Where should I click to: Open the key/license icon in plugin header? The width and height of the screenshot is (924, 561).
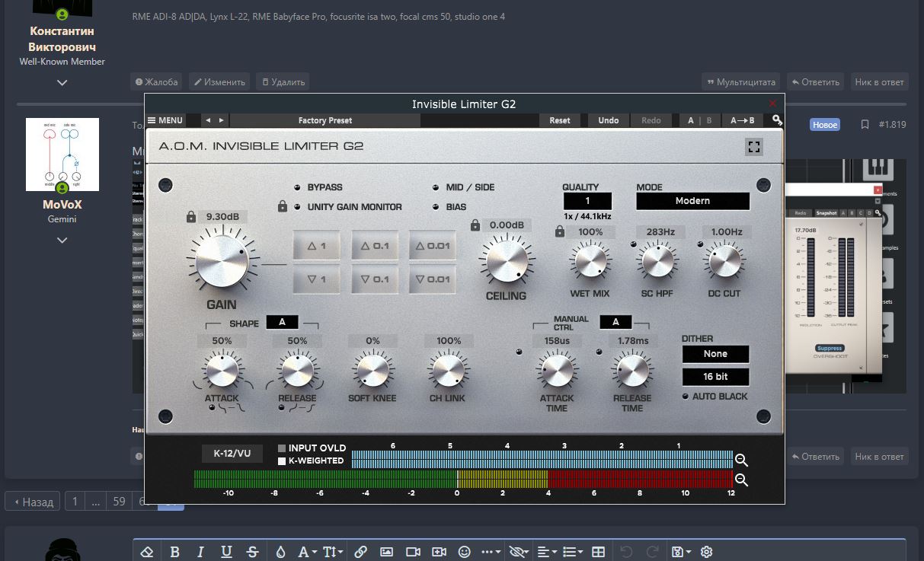(776, 120)
